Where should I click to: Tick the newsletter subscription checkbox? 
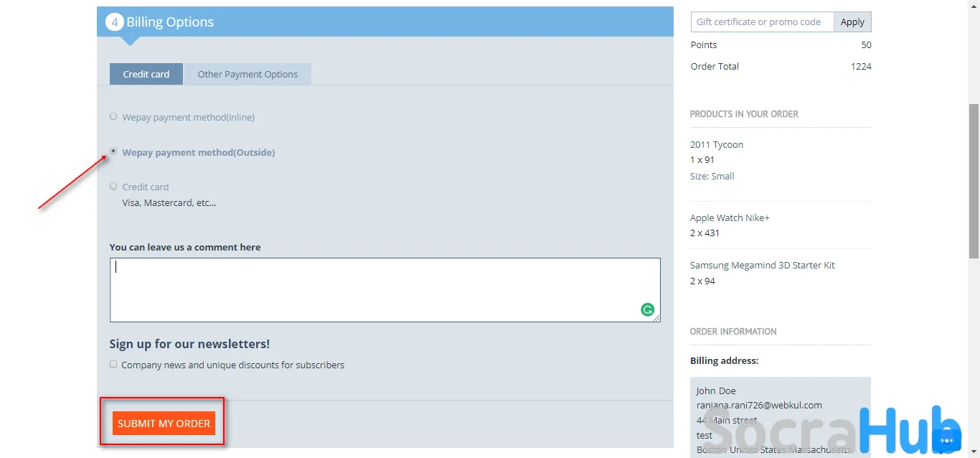point(113,364)
